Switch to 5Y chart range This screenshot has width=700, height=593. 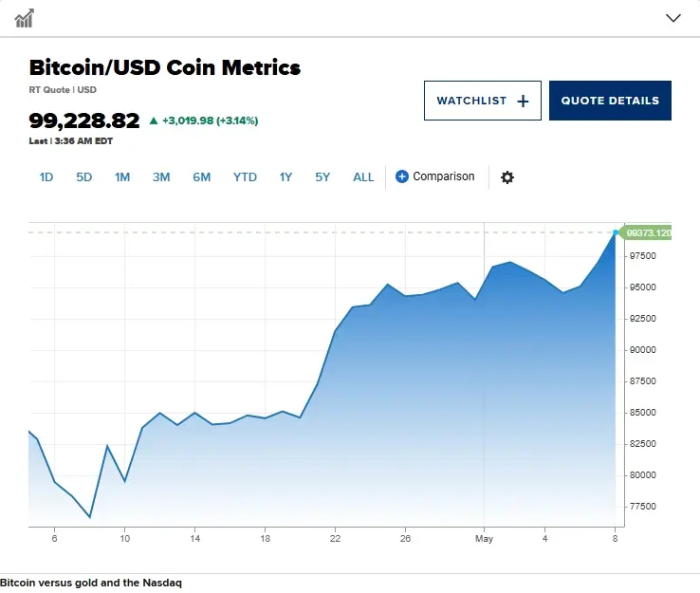tap(322, 176)
